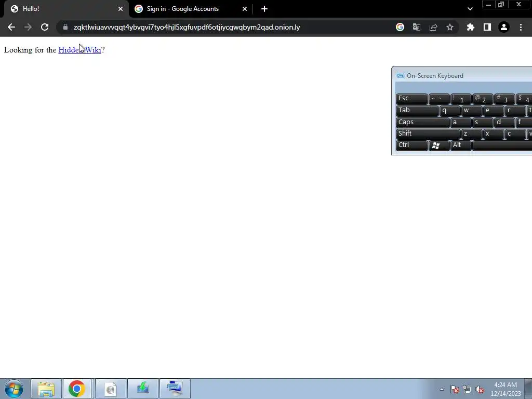Toggle Alt on the On-Screen Keyboard
The width and height of the screenshot is (532, 399).
point(460,145)
